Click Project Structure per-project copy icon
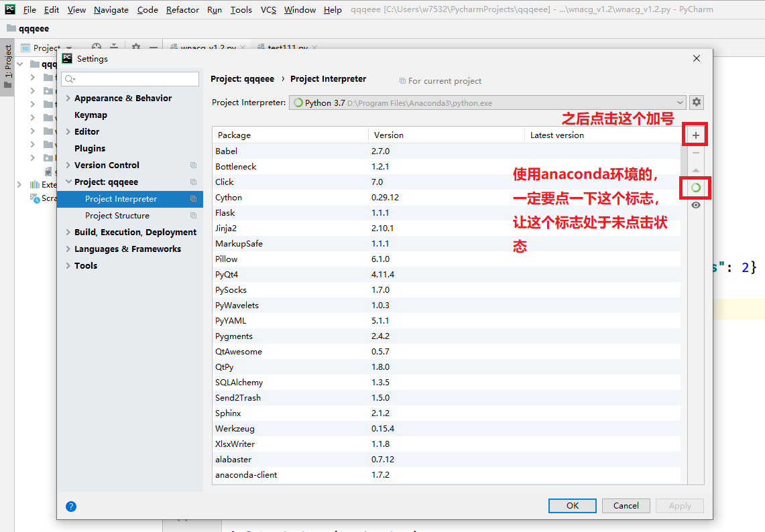Image resolution: width=765 pixels, height=532 pixels. [x=193, y=216]
